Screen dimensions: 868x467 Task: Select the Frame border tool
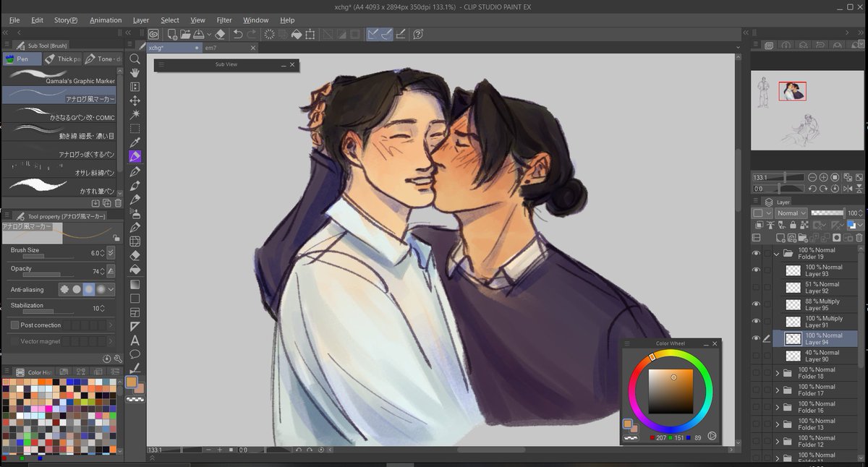click(x=135, y=312)
